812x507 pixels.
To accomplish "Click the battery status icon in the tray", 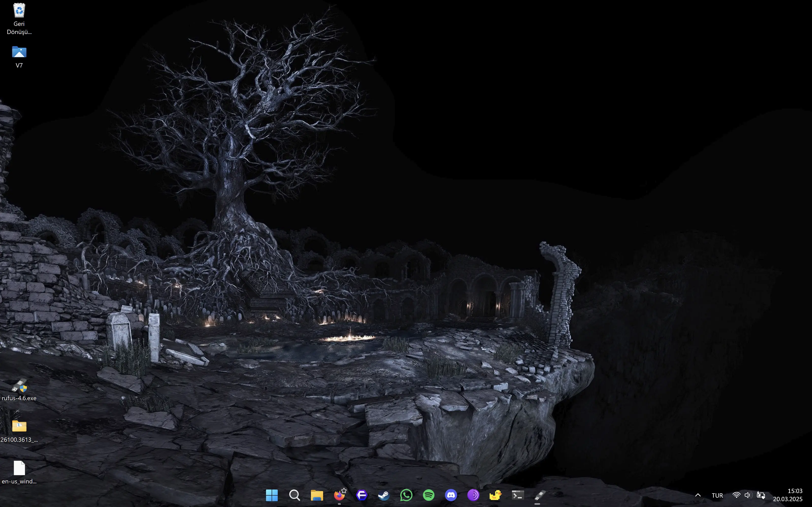I will [761, 495].
